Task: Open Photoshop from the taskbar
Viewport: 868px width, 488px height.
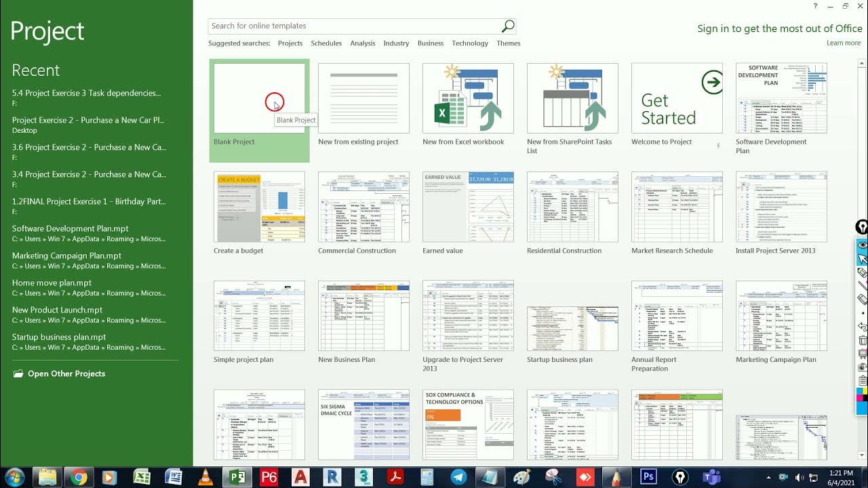Action: pyautogui.click(x=648, y=477)
